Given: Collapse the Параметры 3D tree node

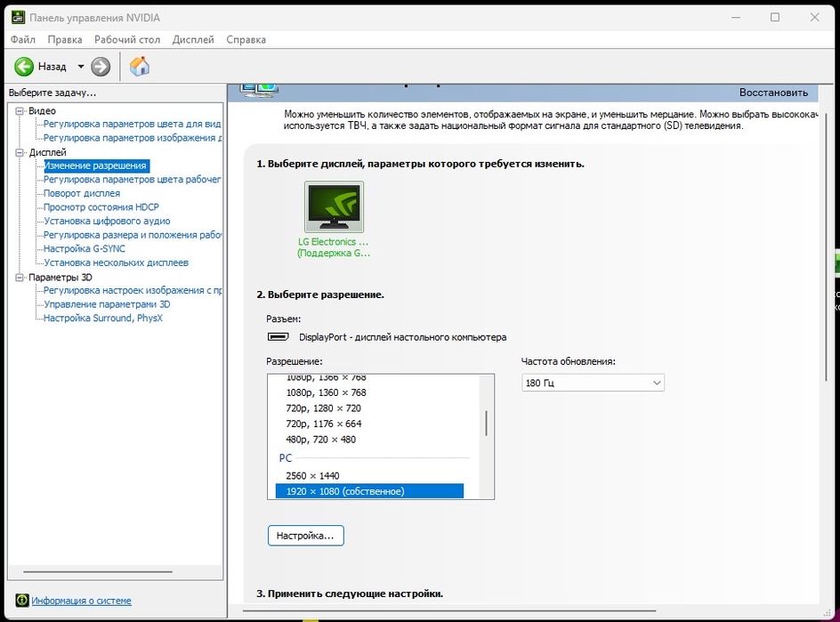Looking at the screenshot, I should tap(20, 277).
